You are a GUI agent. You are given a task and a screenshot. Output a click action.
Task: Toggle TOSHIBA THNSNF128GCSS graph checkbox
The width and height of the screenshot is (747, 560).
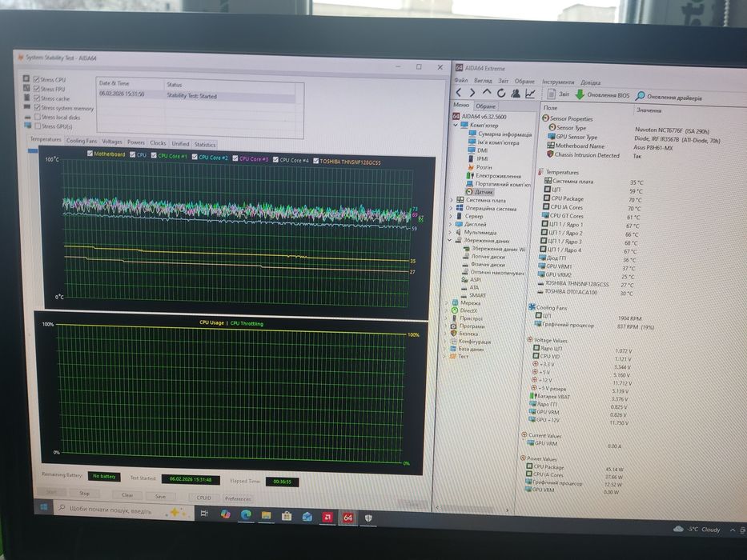coord(316,161)
